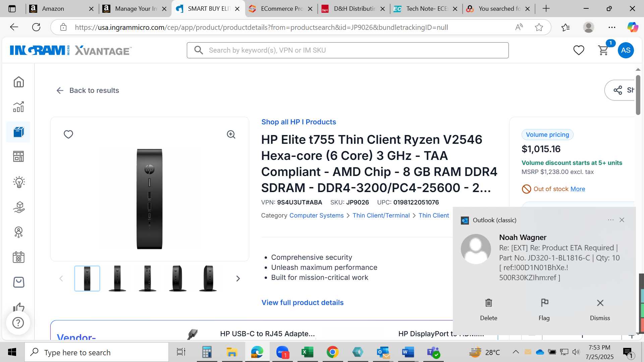Show next product thumbnails with right chevron
Viewport: 644px width, 362px height.
(238, 279)
